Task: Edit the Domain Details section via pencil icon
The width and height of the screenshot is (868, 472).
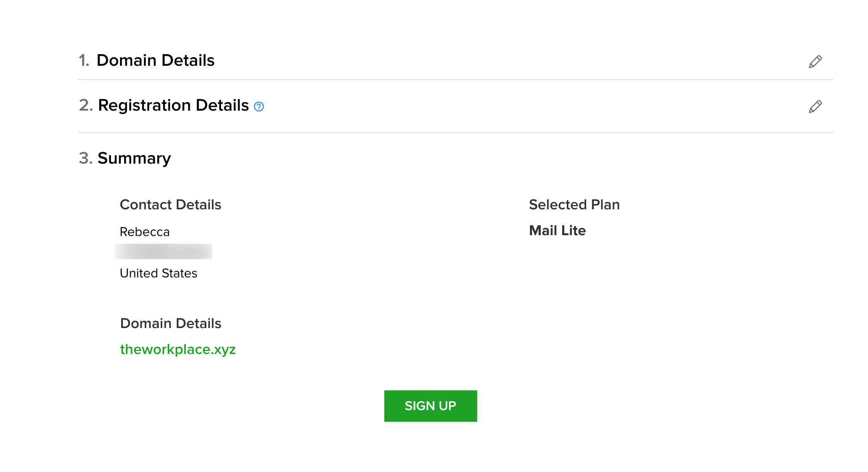Action: [815, 62]
